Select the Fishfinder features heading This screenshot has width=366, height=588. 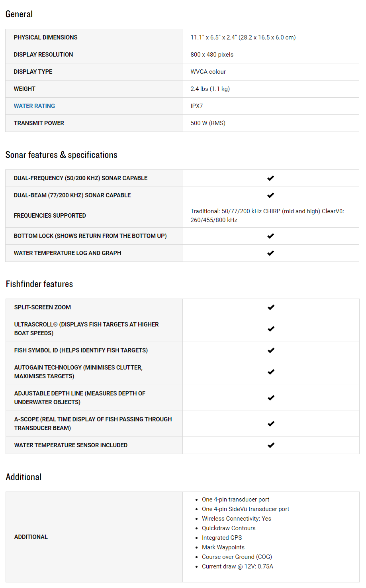click(x=39, y=284)
